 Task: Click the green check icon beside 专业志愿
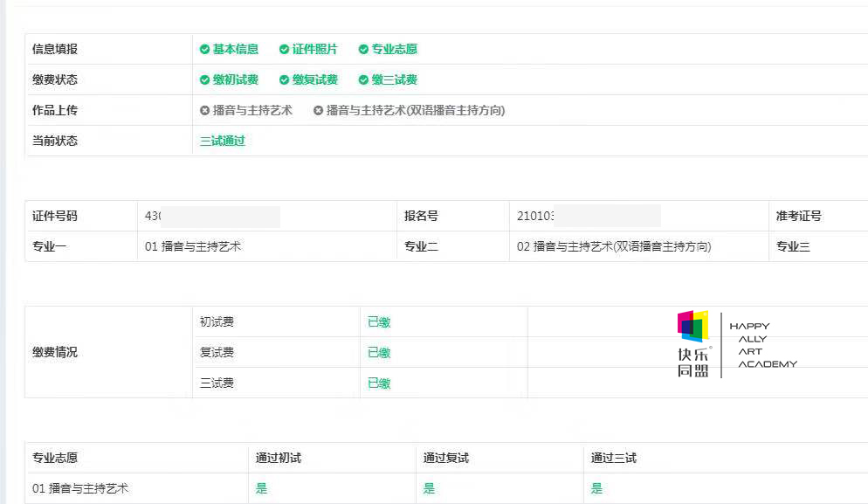[x=363, y=49]
